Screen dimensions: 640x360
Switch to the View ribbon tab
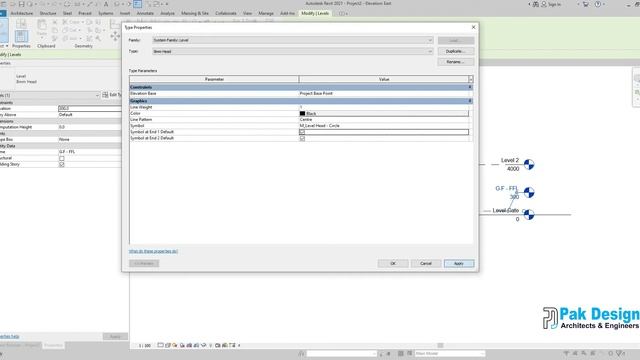click(247, 13)
